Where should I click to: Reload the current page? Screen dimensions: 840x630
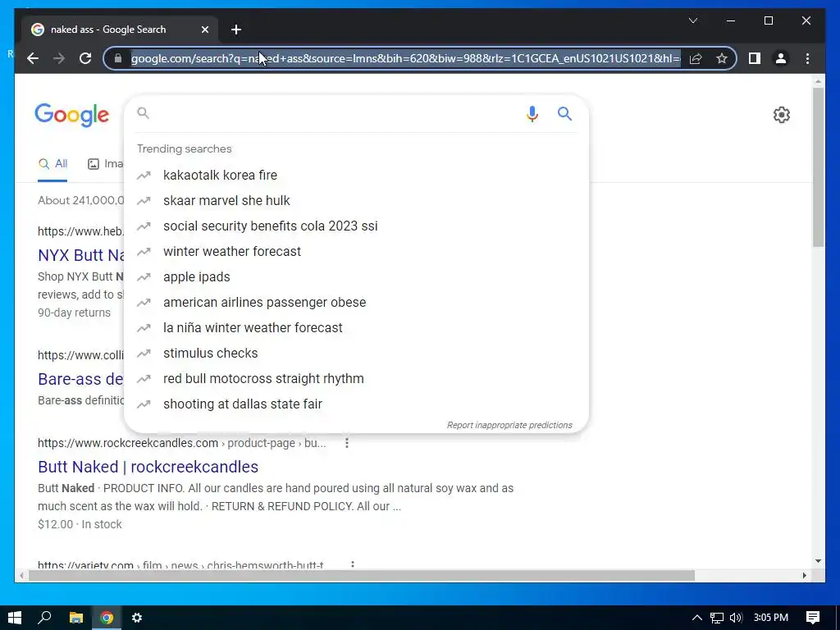tap(85, 58)
